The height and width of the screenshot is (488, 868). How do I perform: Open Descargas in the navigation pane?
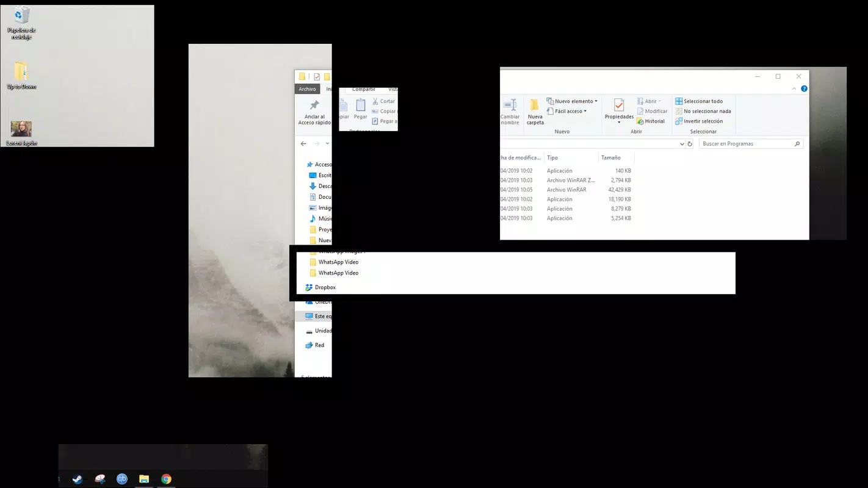point(320,186)
